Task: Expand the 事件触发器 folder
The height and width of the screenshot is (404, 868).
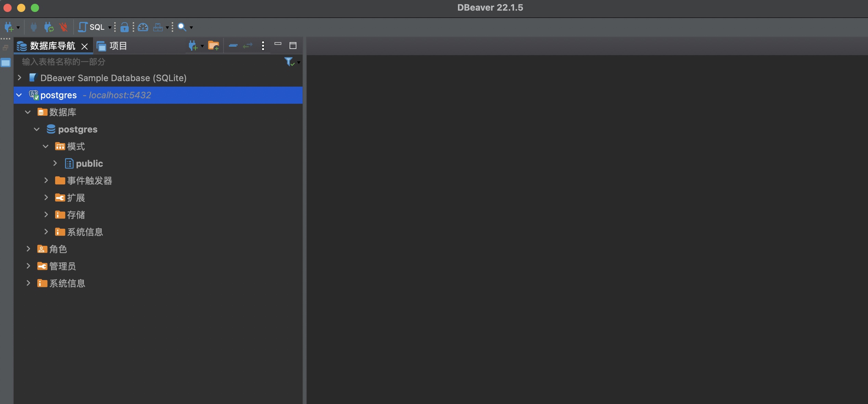Action: point(46,180)
